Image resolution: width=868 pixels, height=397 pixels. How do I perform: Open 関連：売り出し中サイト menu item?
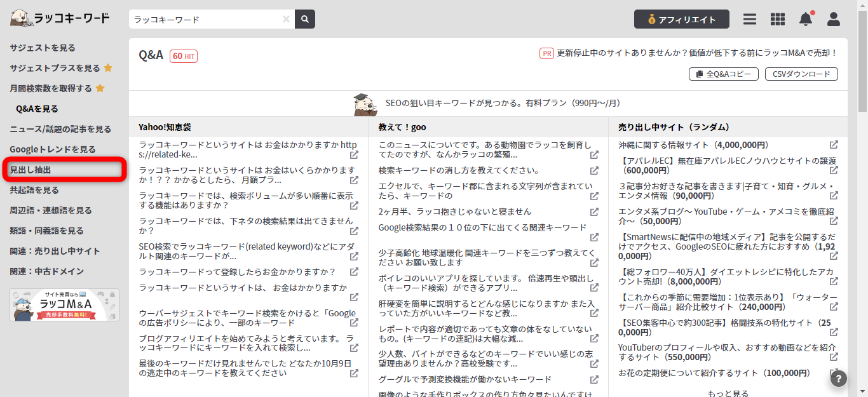(x=55, y=251)
